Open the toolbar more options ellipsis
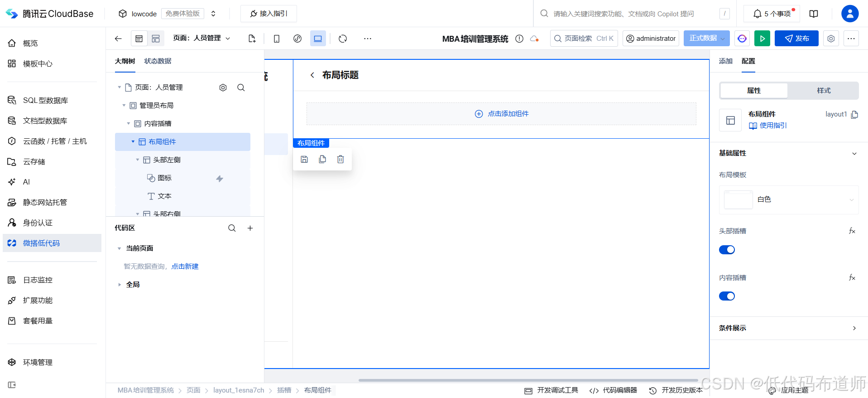The height and width of the screenshot is (398, 868). (x=368, y=39)
